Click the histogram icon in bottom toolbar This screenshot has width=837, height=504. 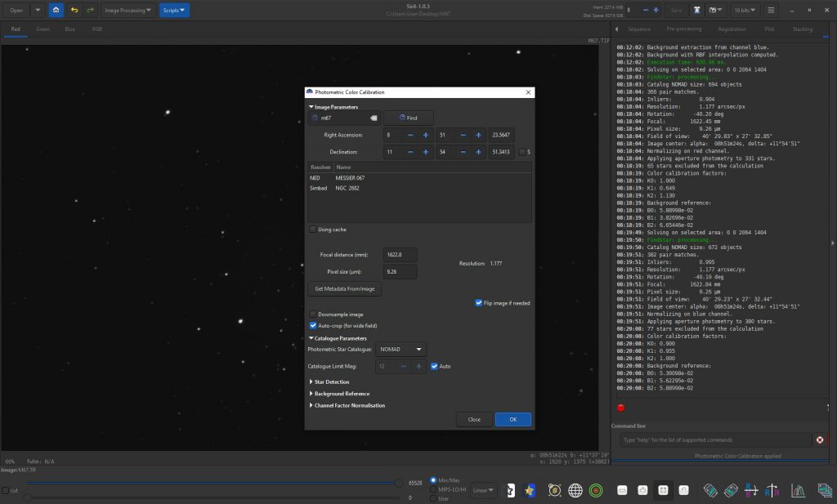tap(798, 490)
